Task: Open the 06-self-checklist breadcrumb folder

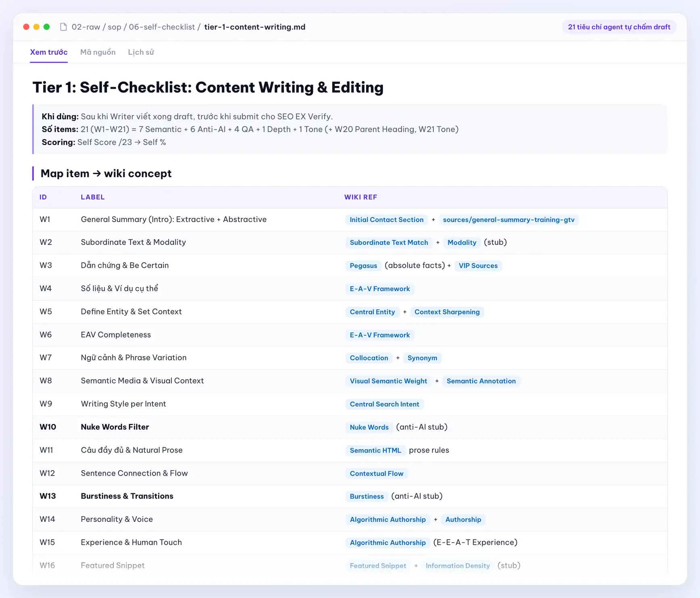Action: pyautogui.click(x=162, y=27)
